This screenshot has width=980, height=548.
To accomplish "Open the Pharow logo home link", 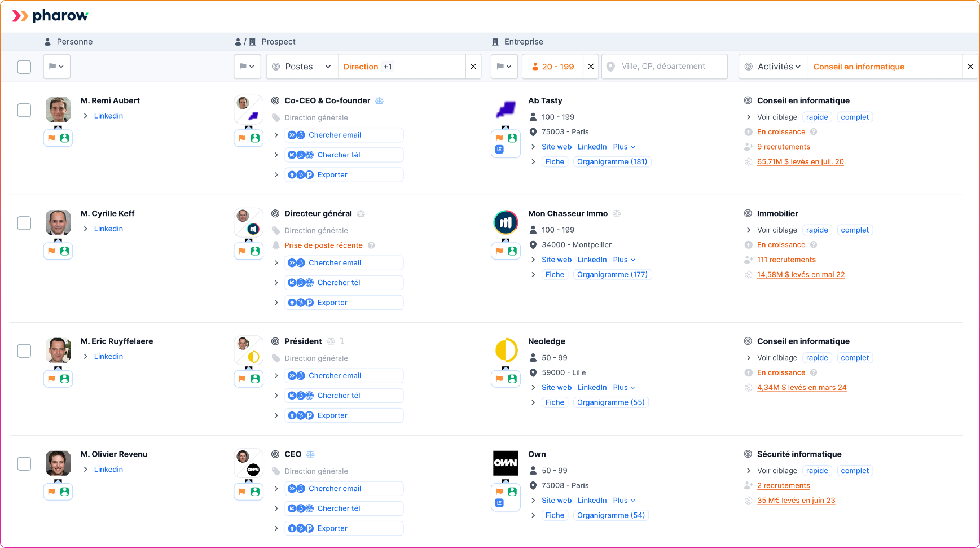I will click(50, 16).
